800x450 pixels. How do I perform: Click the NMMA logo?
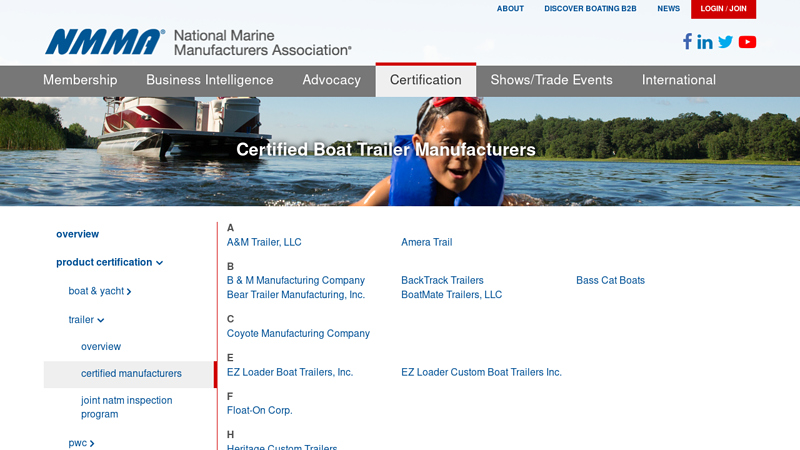[105, 42]
